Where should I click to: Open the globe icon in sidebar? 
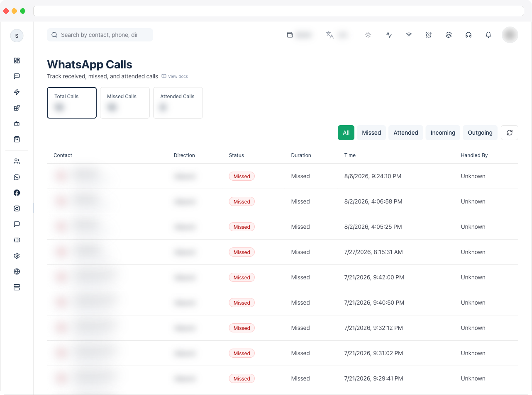click(17, 271)
